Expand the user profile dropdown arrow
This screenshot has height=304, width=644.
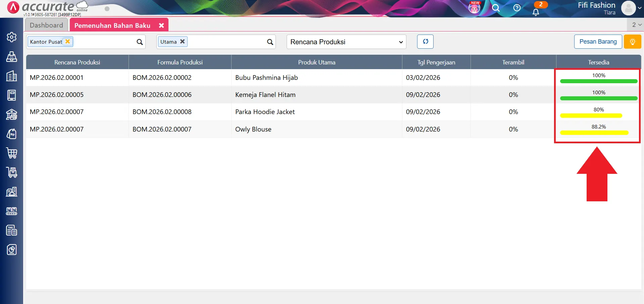[x=639, y=8]
